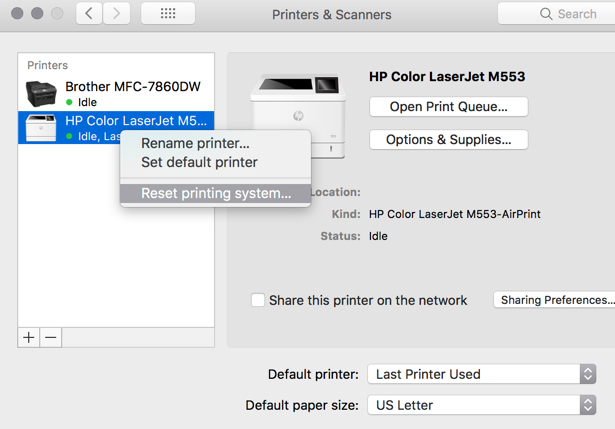This screenshot has width=615, height=429.
Task: Click the window's red close button
Action: point(17,14)
